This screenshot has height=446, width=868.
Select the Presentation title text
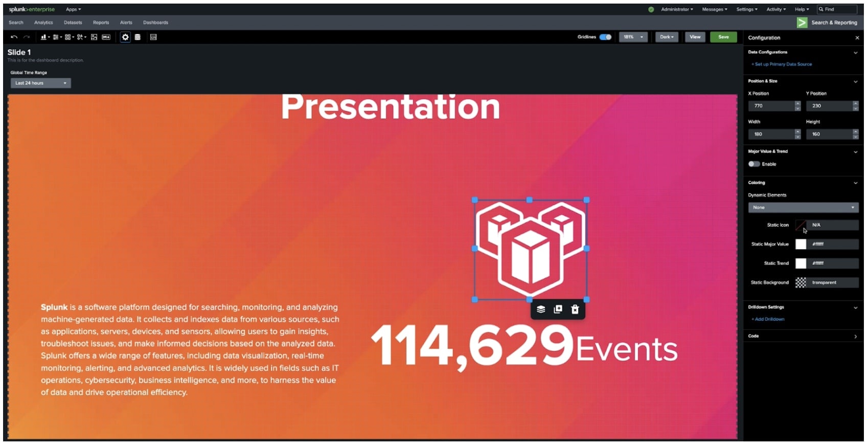391,107
